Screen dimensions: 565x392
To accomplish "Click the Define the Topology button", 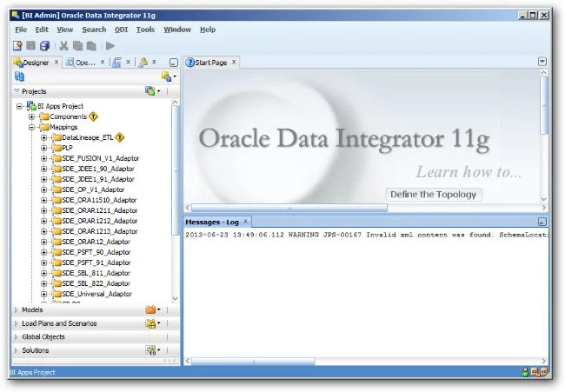I will point(433,195).
